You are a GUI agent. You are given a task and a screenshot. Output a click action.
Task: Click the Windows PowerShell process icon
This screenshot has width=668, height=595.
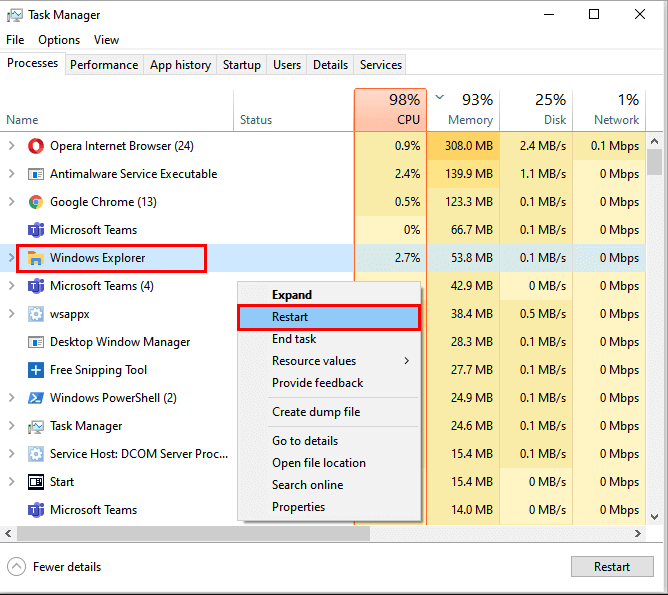tap(36, 398)
